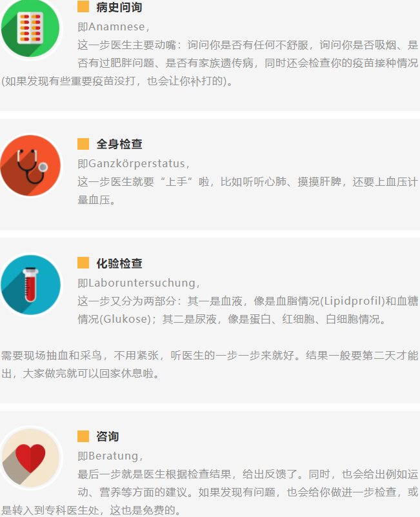This screenshot has width=420, height=517.
Task: Select the 病史问询 heading
Action: [x=119, y=7]
